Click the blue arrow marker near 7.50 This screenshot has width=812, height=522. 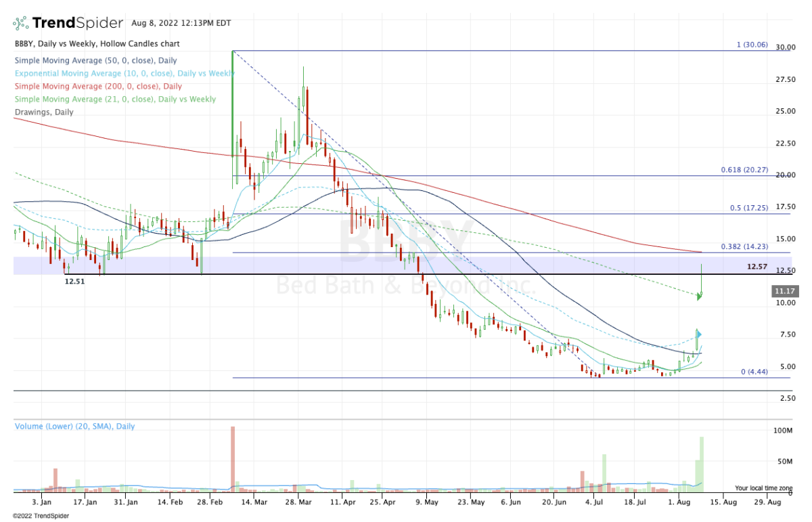tap(699, 334)
